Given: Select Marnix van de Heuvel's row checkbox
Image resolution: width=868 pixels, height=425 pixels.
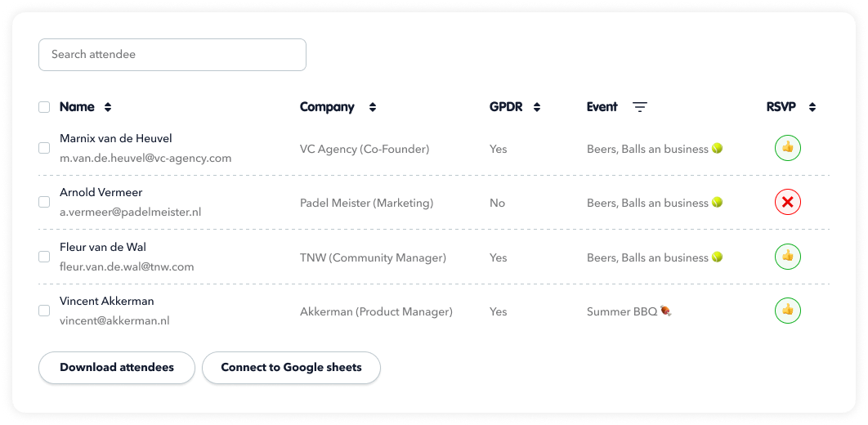Looking at the screenshot, I should pyautogui.click(x=44, y=148).
